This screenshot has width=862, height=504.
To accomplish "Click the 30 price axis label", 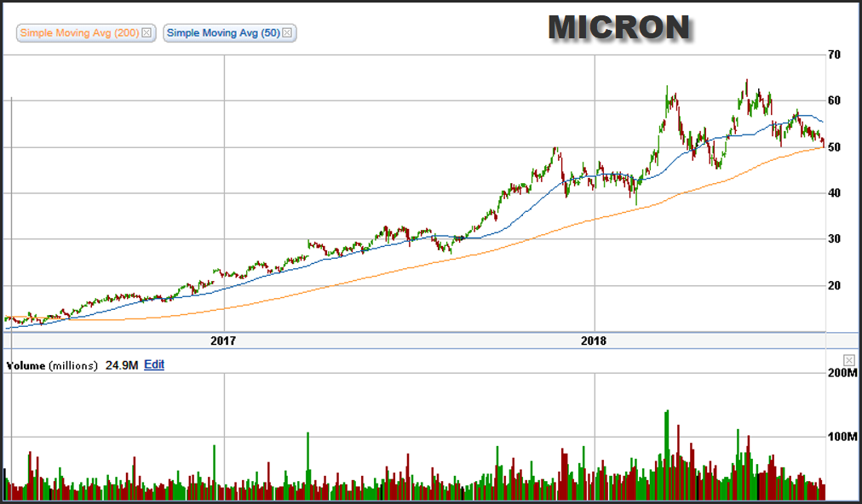I will tap(834, 239).
